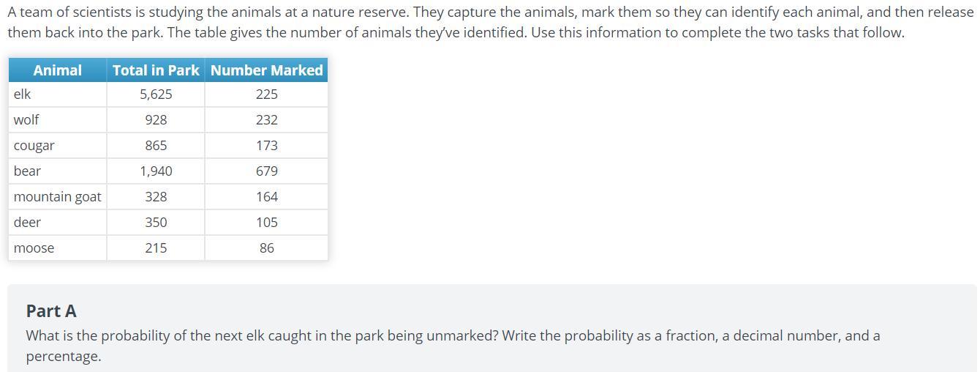The height and width of the screenshot is (372, 980).
Task: Click the wolf row label
Action: [x=26, y=120]
